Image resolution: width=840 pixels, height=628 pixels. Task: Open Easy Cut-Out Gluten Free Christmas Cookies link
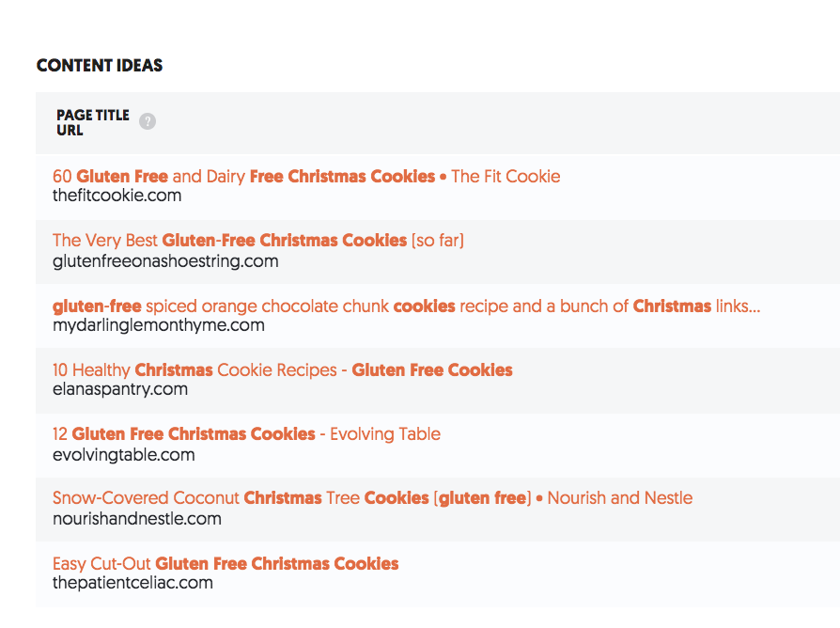(226, 564)
